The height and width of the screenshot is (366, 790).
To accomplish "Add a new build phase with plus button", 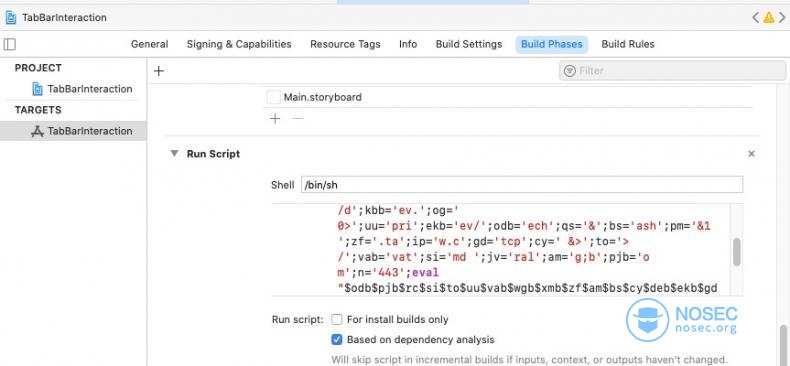I will (159, 71).
